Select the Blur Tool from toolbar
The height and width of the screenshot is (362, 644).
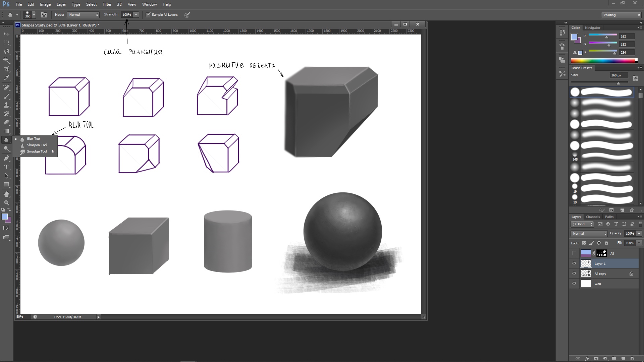coord(34,138)
